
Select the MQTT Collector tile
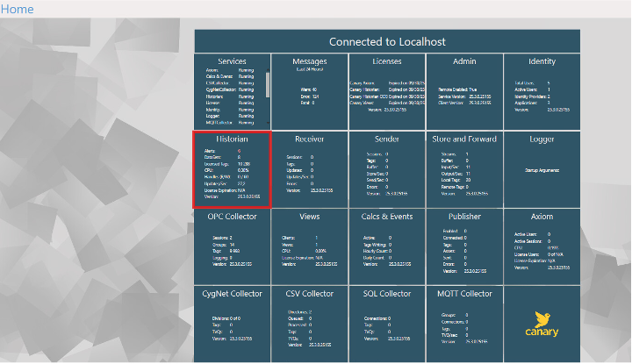pos(464,322)
